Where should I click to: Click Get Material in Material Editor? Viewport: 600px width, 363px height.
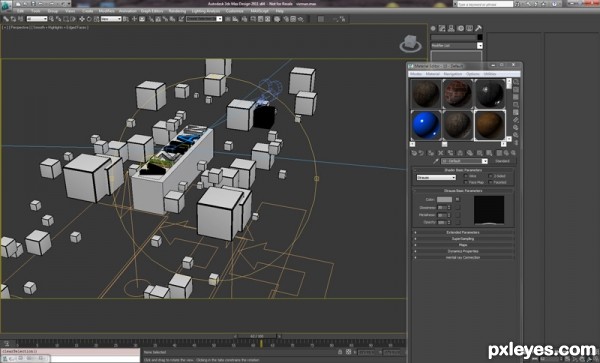click(414, 153)
